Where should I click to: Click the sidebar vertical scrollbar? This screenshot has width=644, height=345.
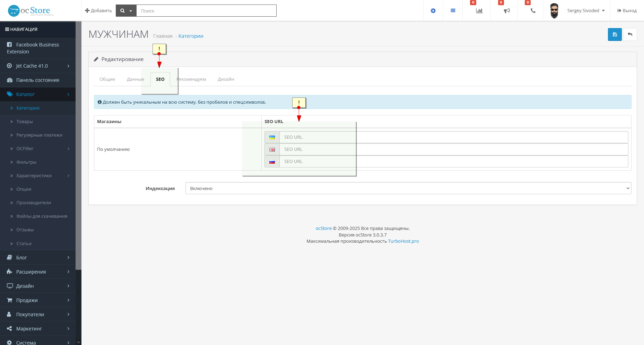pyautogui.click(x=79, y=146)
